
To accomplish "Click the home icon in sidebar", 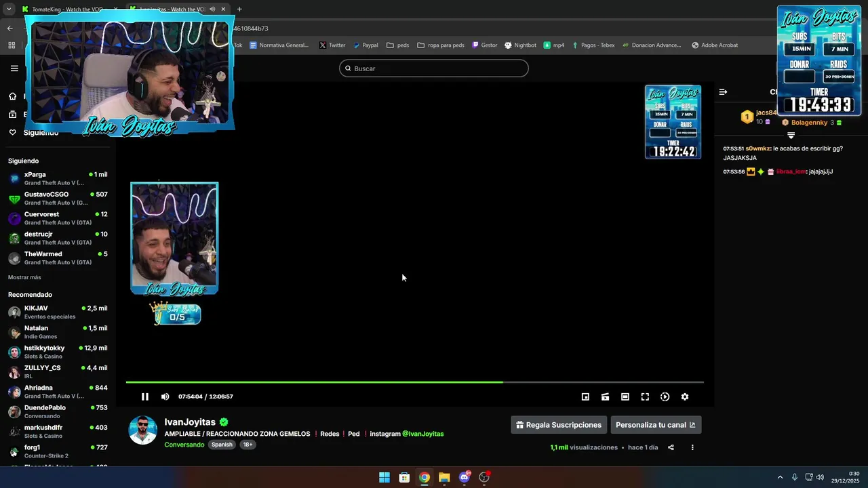I will (x=12, y=96).
